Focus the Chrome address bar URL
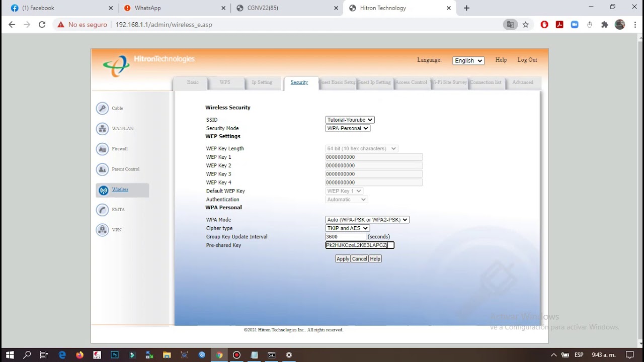 (164, 25)
